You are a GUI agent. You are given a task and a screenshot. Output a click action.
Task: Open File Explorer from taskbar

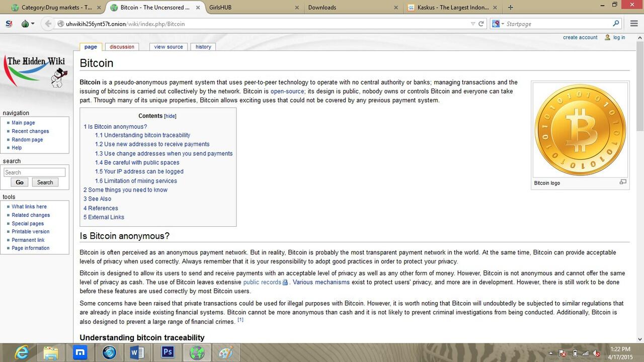[50, 352]
